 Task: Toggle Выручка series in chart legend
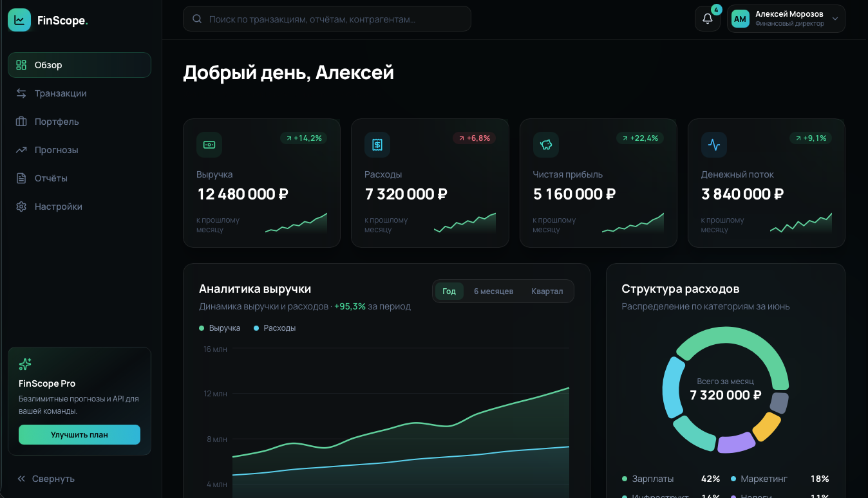pos(220,328)
